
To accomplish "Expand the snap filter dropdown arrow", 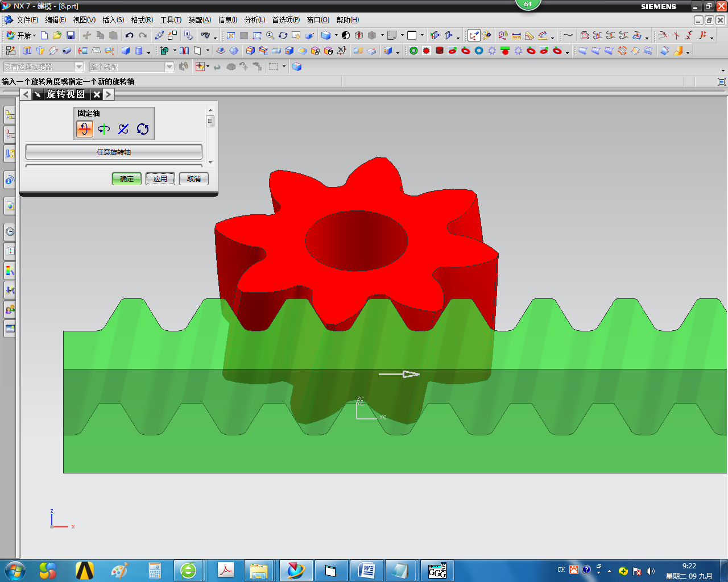I will pos(208,66).
